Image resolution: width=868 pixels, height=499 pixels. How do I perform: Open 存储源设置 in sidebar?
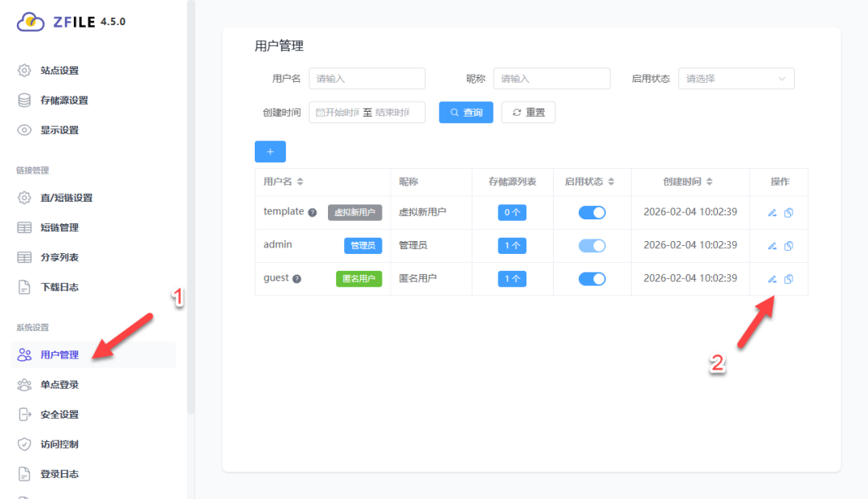(64, 100)
